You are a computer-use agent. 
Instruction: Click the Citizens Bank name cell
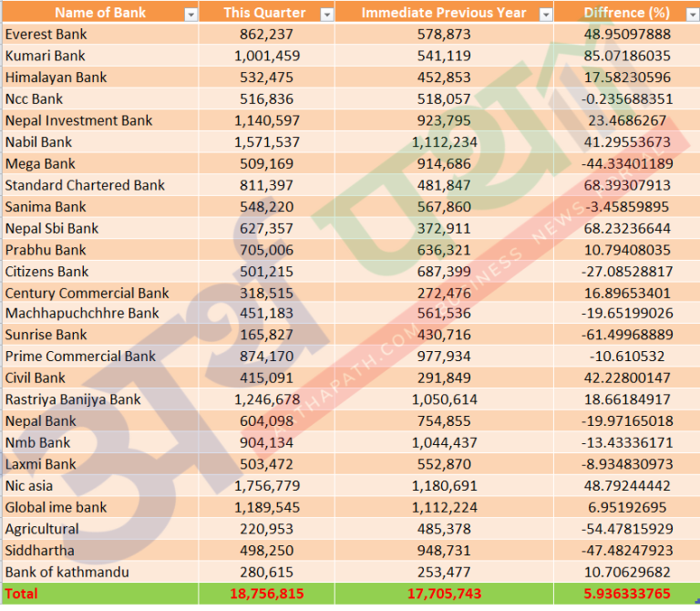coord(100,272)
